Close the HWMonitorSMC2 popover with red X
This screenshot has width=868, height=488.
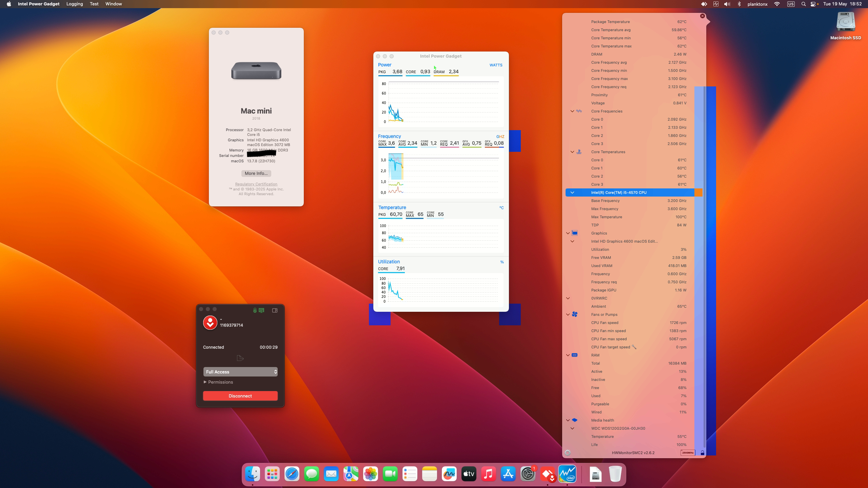(703, 16)
